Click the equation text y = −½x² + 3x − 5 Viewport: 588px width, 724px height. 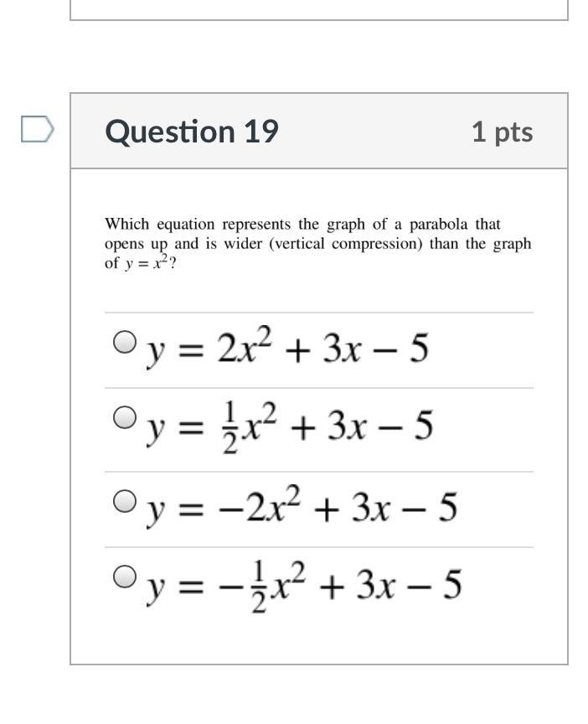[303, 586]
